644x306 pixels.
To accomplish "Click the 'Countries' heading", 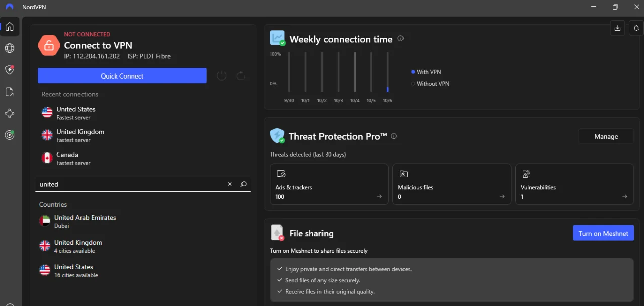I will (x=53, y=204).
